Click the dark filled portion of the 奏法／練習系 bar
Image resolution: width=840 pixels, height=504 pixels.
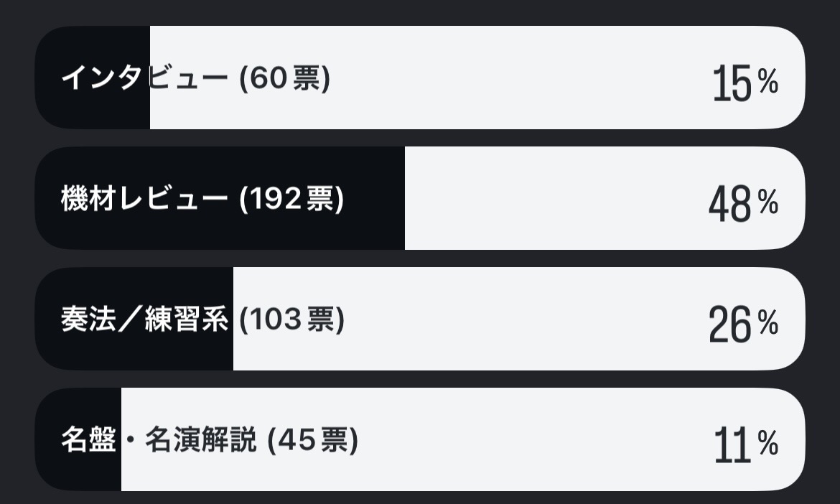coord(144,352)
